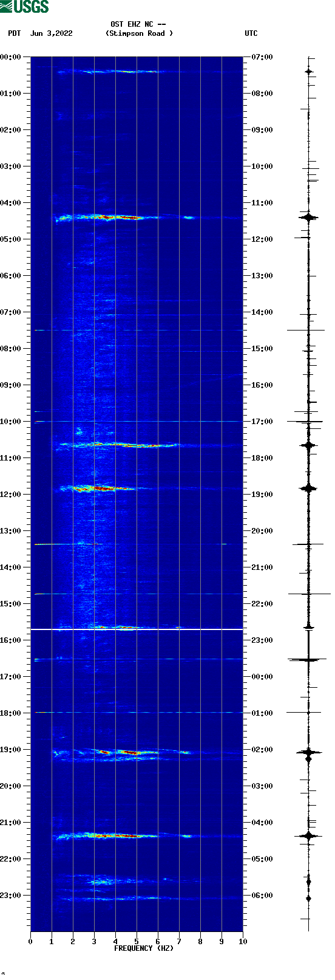This screenshot has height=980, width=335.
Task: Click the 02:00 UTC time label
Action: pyautogui.click(x=262, y=750)
